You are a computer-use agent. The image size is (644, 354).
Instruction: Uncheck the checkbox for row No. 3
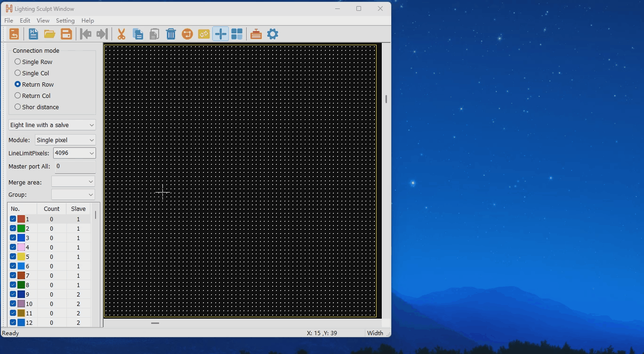(13, 238)
